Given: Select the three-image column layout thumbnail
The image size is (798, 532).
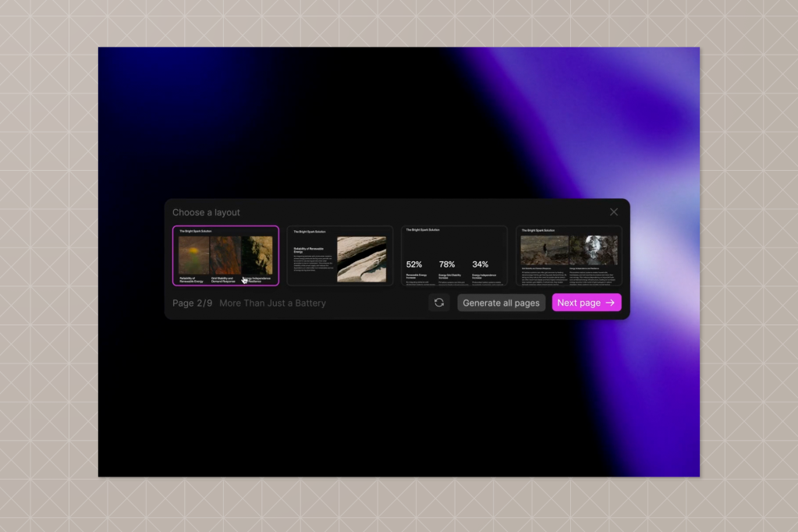Looking at the screenshot, I should click(x=225, y=256).
